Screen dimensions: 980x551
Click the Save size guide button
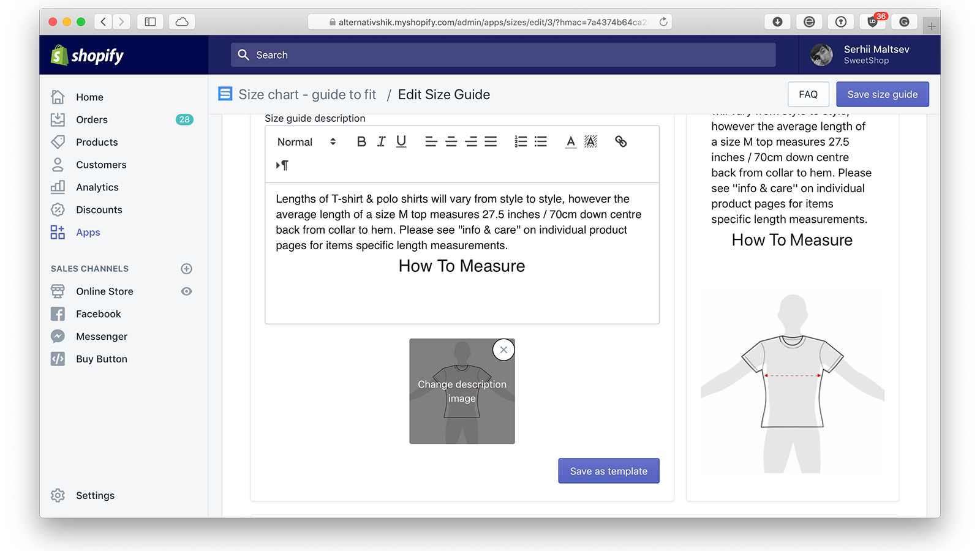882,94
